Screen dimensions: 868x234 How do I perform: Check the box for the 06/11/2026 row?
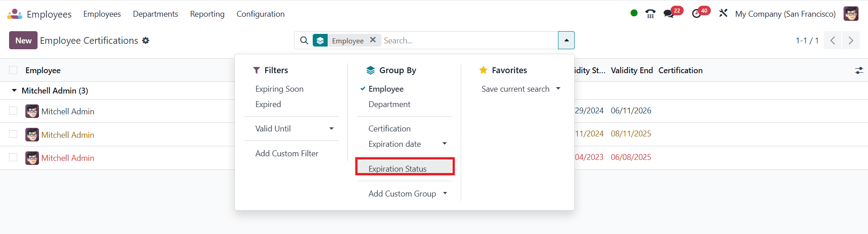pos(13,111)
